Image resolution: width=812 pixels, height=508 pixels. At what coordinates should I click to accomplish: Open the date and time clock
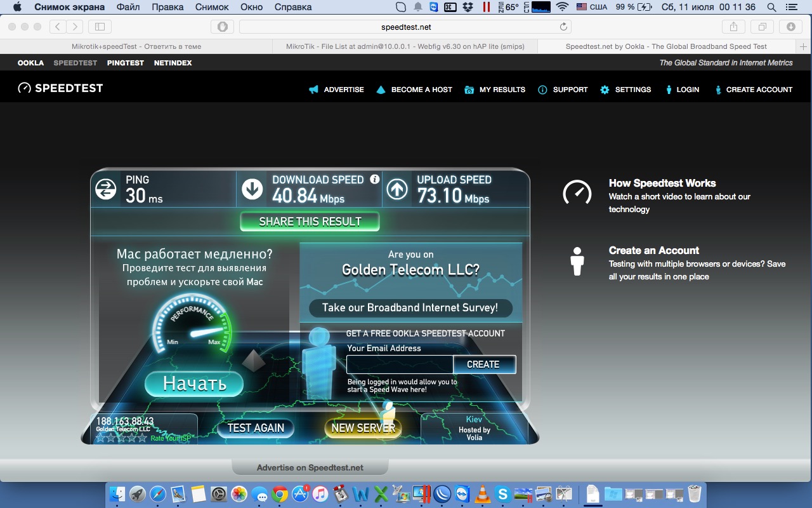coord(707,7)
